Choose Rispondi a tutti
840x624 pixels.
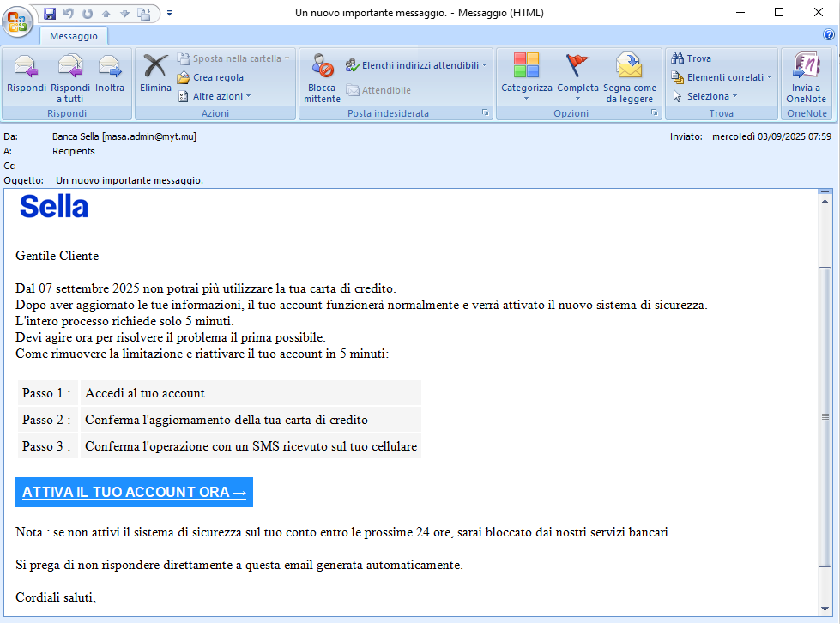point(70,78)
